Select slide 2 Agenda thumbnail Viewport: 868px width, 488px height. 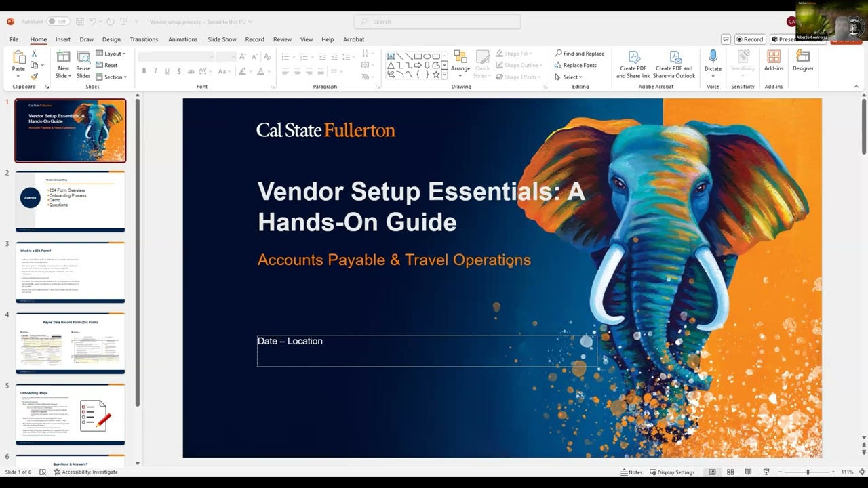tap(71, 201)
